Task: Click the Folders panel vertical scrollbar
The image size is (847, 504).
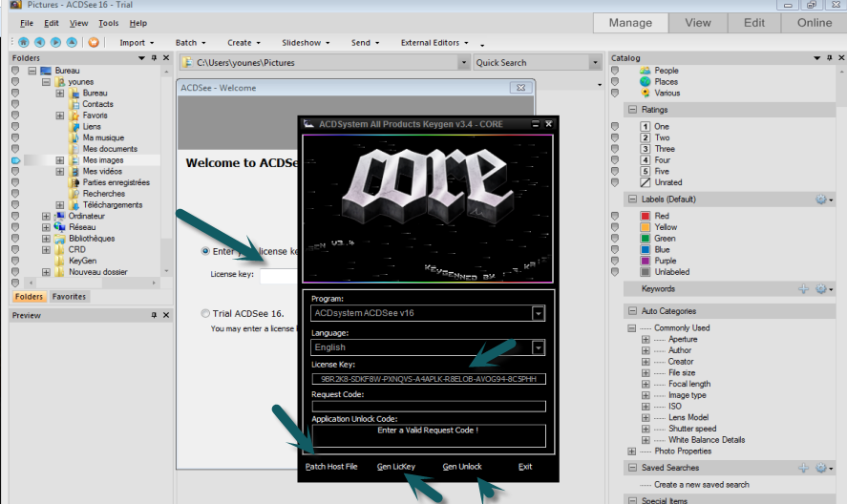Action: point(166,171)
